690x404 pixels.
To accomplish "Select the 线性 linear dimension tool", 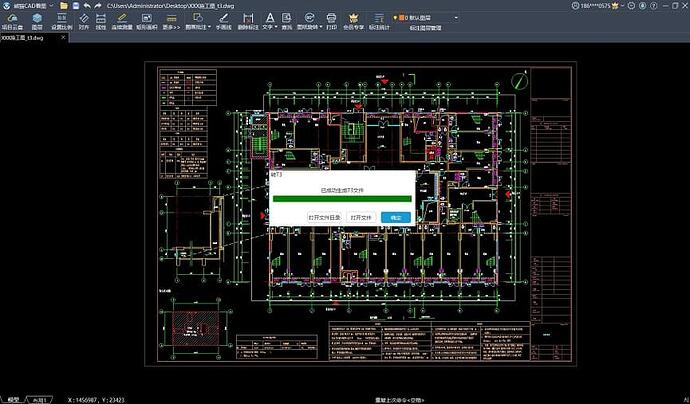I will pyautogui.click(x=101, y=21).
